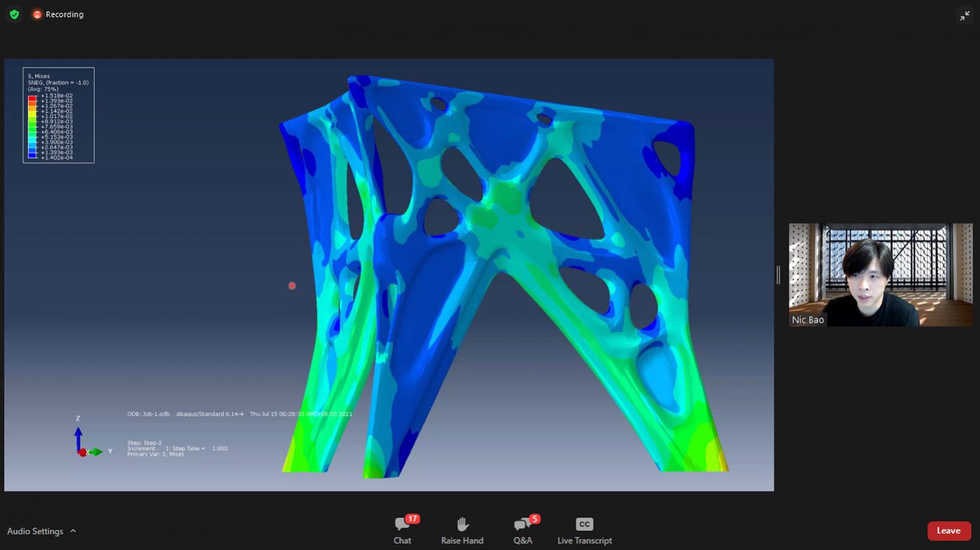The height and width of the screenshot is (550, 980).
Task: Click the green meeting security shield icon
Action: click(14, 14)
